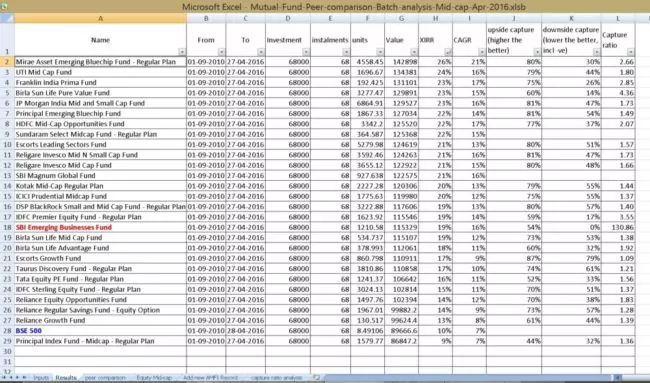Select Value cell 89666.6
The image size is (650, 383).
coord(401,331)
